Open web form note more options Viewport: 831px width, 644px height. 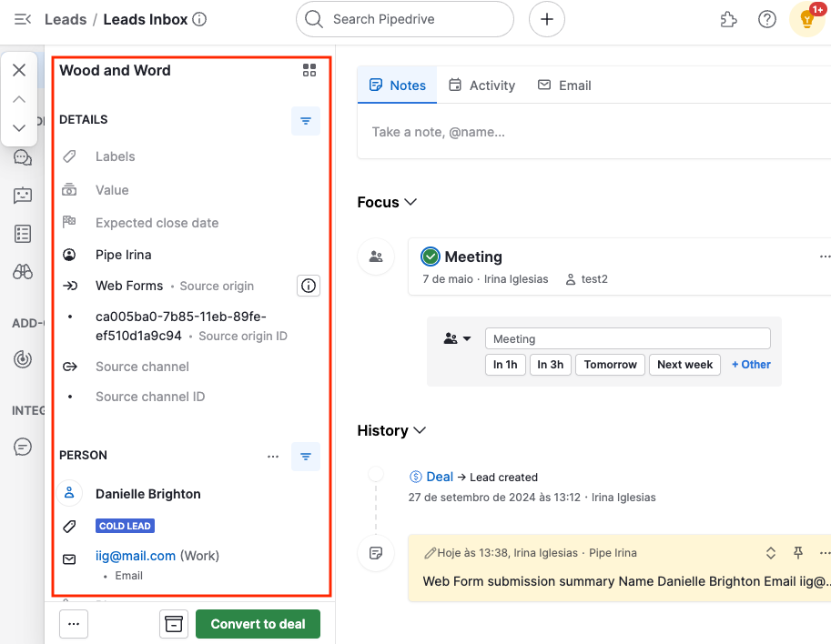(824, 553)
